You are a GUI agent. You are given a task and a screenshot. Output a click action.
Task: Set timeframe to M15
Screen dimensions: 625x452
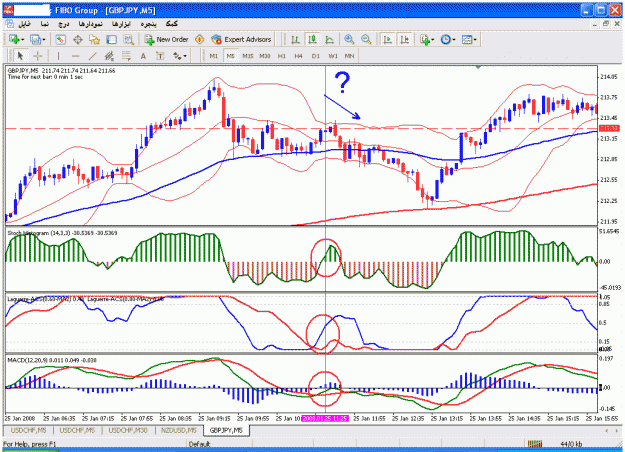[248, 56]
